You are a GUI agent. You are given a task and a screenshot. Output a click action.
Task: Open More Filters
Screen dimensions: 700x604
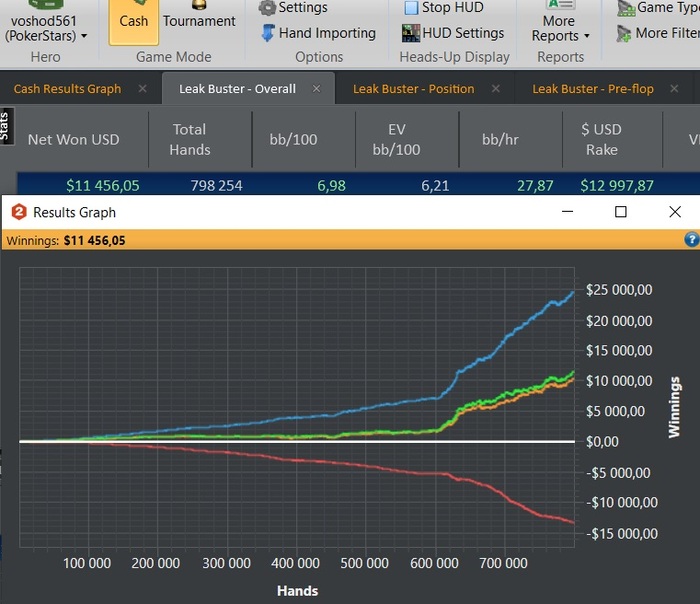658,33
